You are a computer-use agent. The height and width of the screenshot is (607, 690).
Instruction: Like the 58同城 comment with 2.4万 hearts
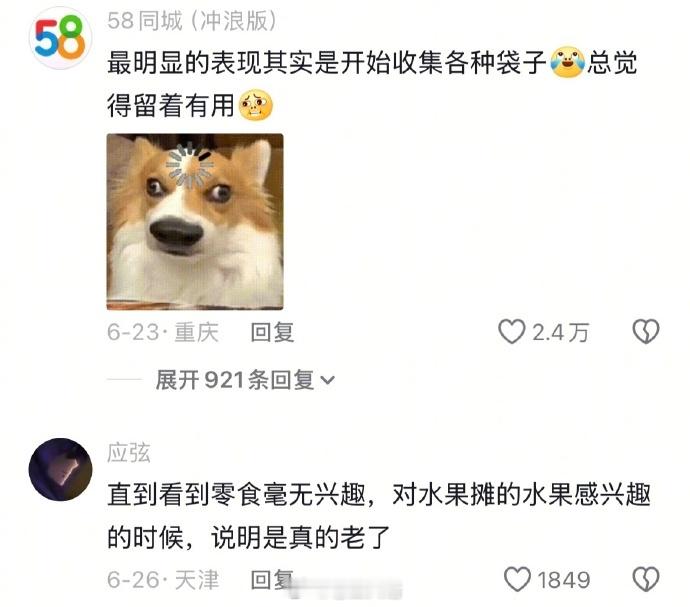tap(511, 332)
